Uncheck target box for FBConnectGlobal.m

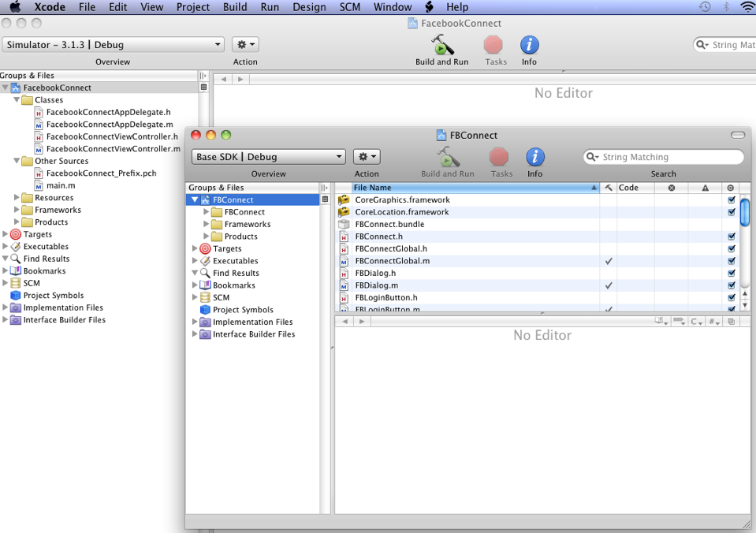pyautogui.click(x=732, y=261)
